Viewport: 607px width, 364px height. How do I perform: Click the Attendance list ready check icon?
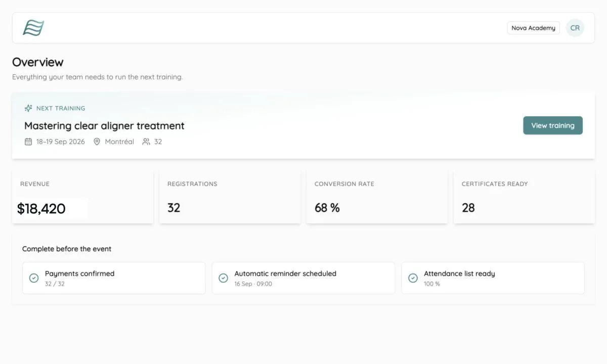(413, 278)
